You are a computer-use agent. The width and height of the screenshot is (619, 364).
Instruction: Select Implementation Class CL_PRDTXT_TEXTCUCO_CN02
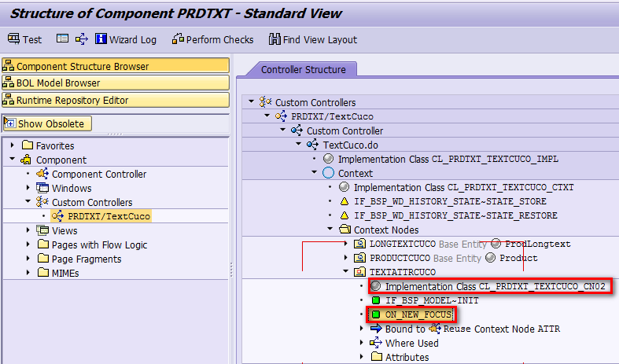tap(495, 286)
